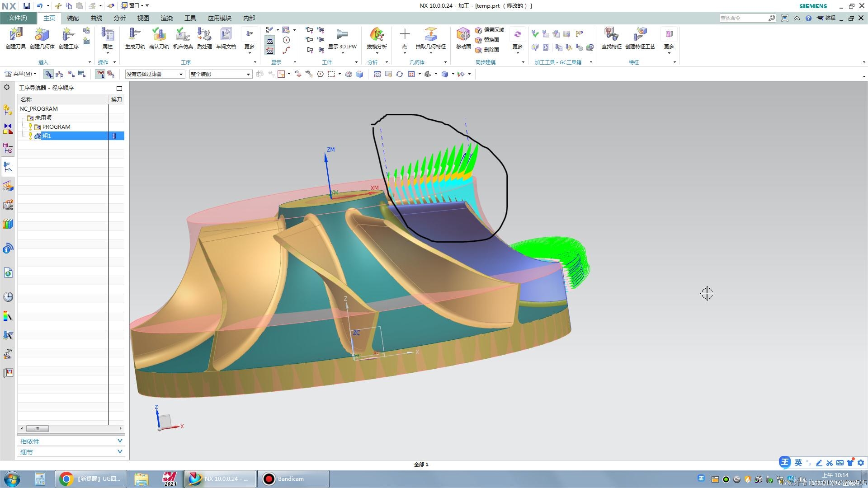Click the 创建工序 (Create Operation) icon

pyautogui.click(x=69, y=38)
